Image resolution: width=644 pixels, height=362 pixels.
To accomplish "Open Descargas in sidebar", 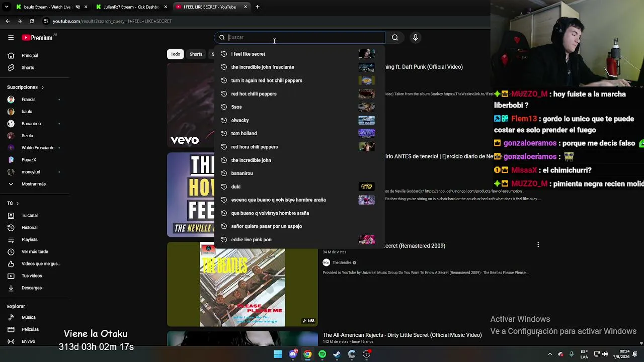I will [x=30, y=288].
